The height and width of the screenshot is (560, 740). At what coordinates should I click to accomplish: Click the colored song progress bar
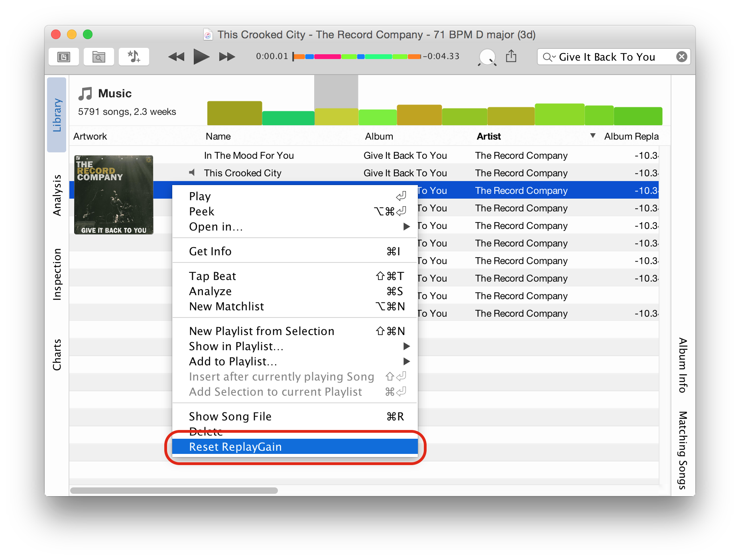point(357,57)
